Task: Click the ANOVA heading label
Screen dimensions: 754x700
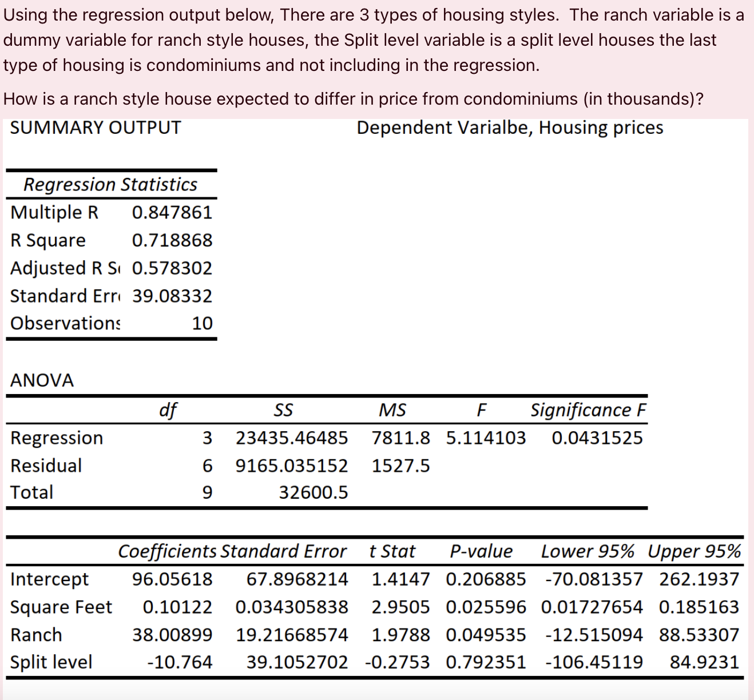Action: (42, 380)
